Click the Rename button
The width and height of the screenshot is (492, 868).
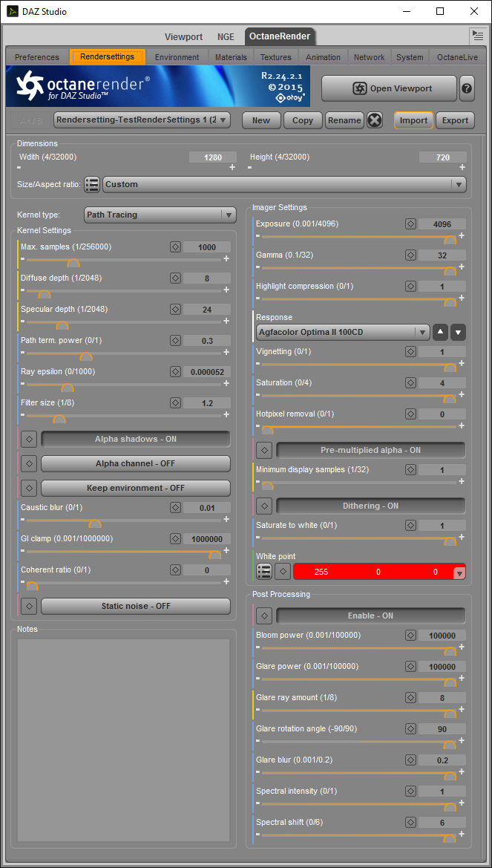pyautogui.click(x=344, y=120)
